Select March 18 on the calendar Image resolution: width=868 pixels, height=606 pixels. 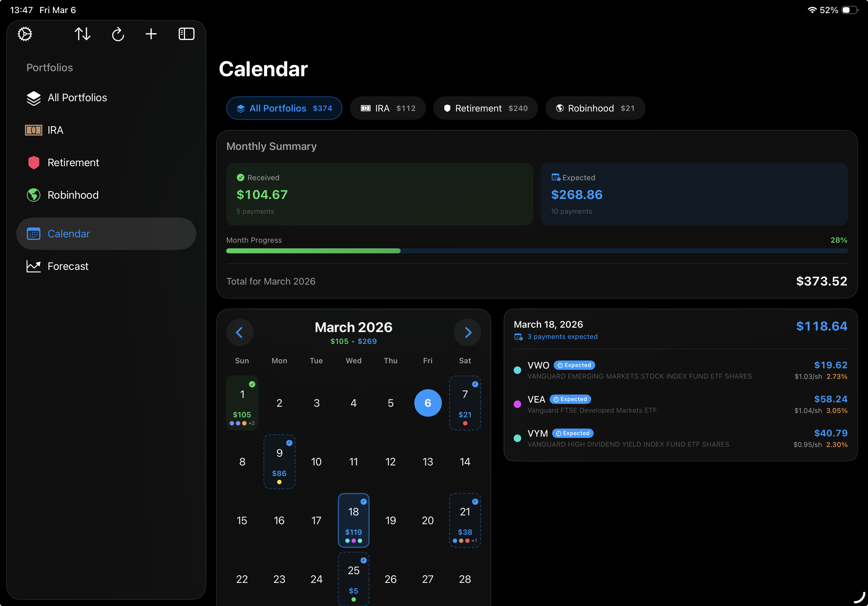click(x=353, y=520)
